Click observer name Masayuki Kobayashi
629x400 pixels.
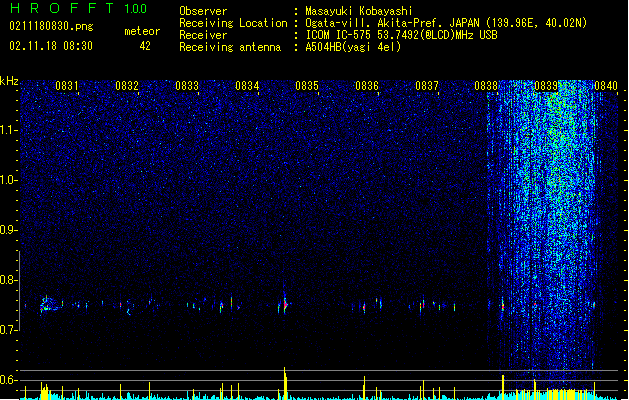pyautogui.click(x=359, y=11)
